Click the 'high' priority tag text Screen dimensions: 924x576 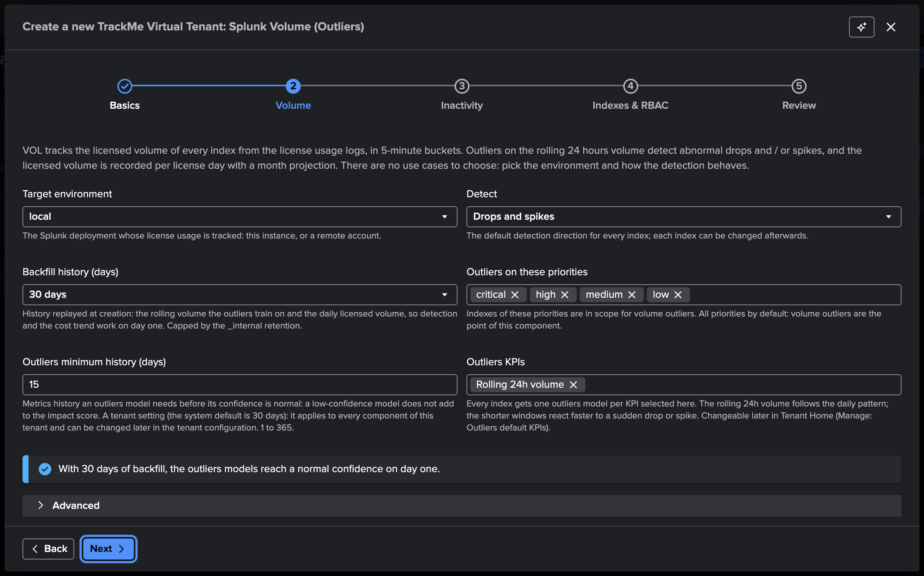(545, 294)
